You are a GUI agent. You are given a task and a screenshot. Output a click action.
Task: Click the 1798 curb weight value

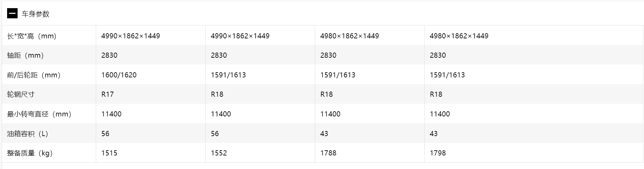[438, 153]
